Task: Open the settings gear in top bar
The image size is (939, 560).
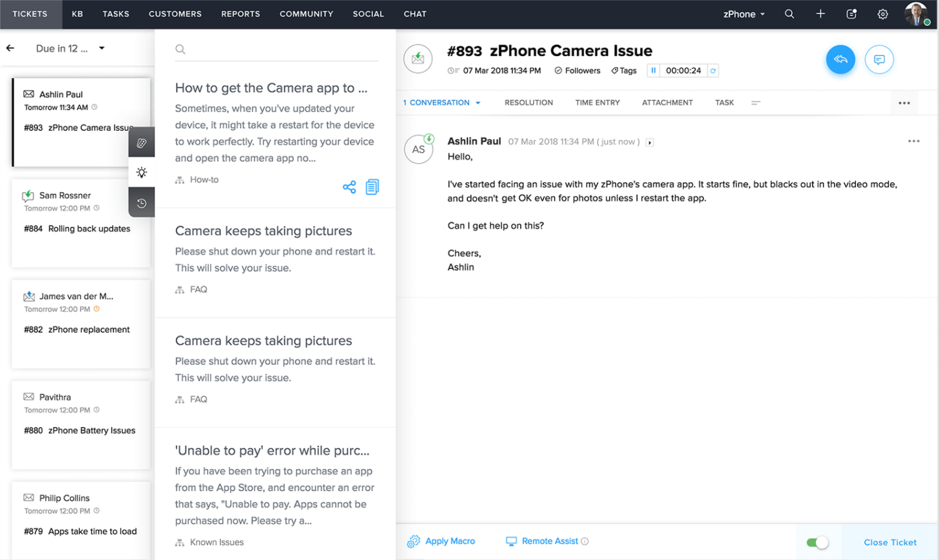Action: [882, 14]
